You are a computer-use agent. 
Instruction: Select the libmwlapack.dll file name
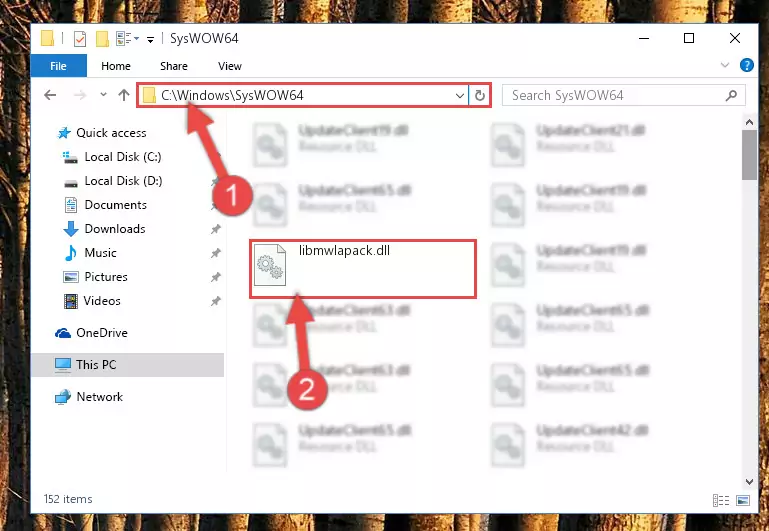tap(344, 251)
